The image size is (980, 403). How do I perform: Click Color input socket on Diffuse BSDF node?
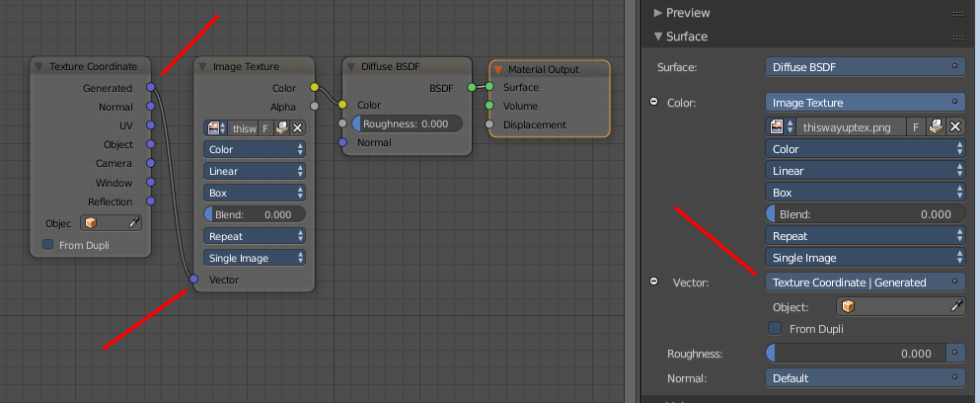click(x=342, y=105)
